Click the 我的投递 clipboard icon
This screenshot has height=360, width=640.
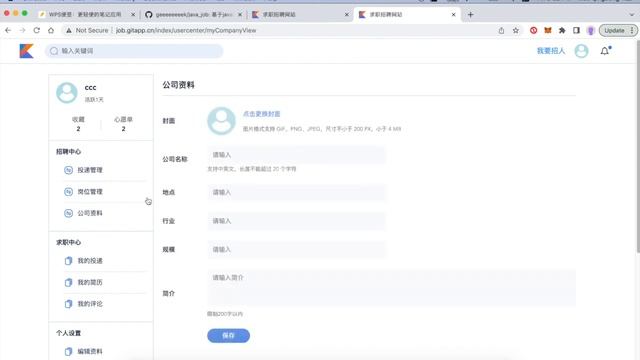pos(68,261)
